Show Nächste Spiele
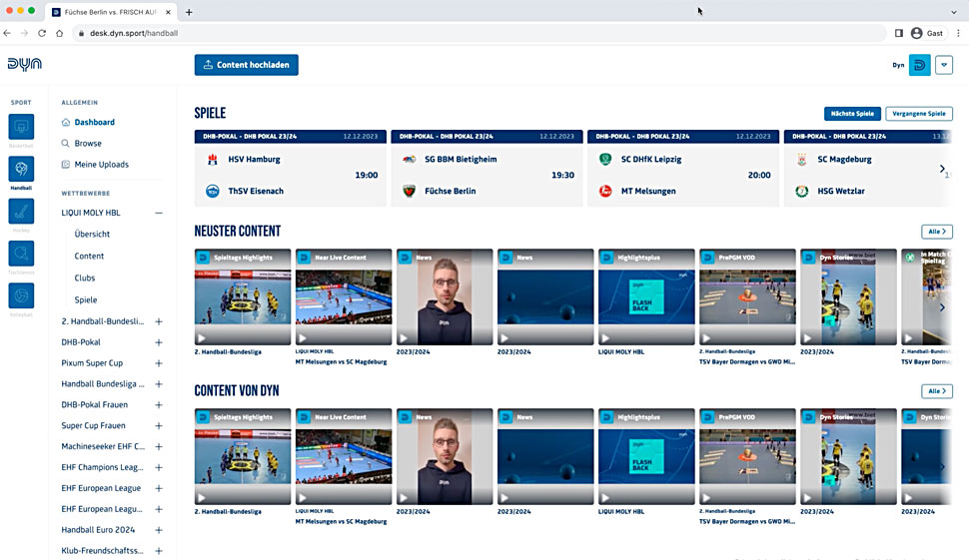The image size is (969, 560). tap(852, 114)
